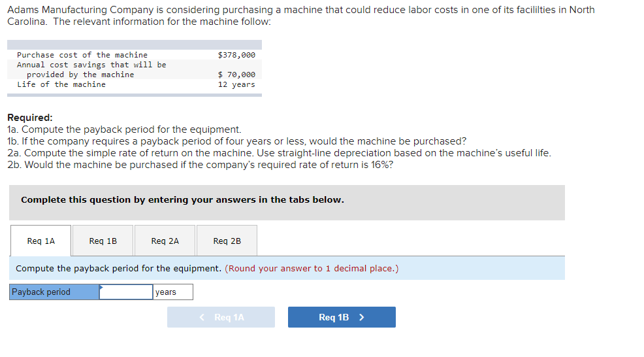The image size is (644, 357).
Task: Switch to the Req 1B tab
Action: pos(103,241)
